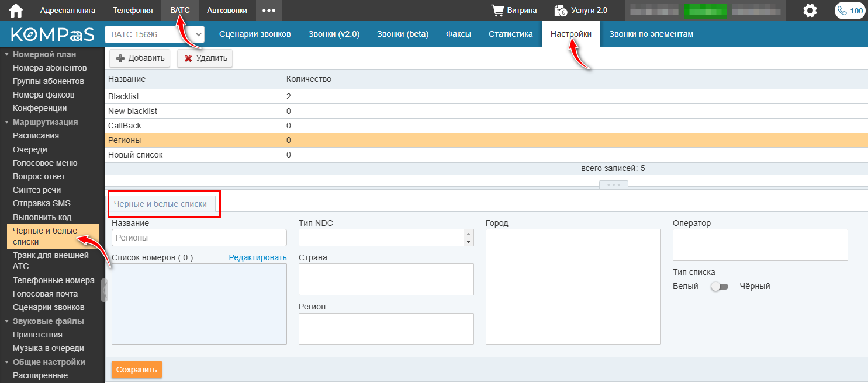Select the New blacklist row
This screenshot has height=383, width=868.
coord(486,111)
